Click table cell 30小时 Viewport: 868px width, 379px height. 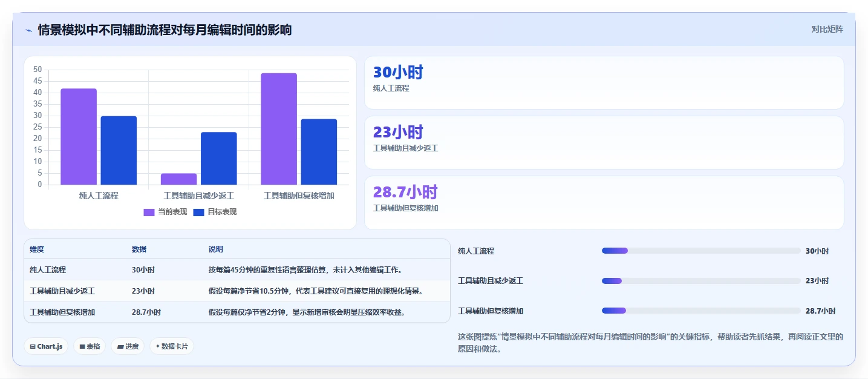[143, 270]
